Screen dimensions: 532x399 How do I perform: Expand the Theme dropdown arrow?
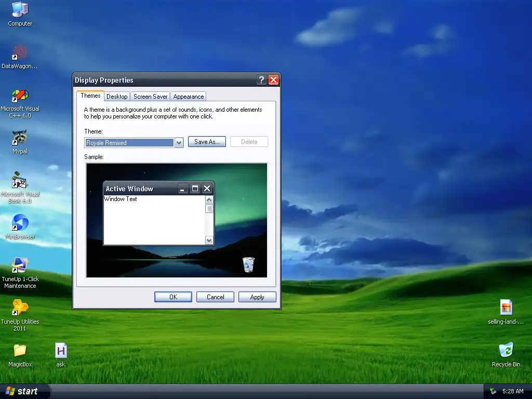point(179,143)
